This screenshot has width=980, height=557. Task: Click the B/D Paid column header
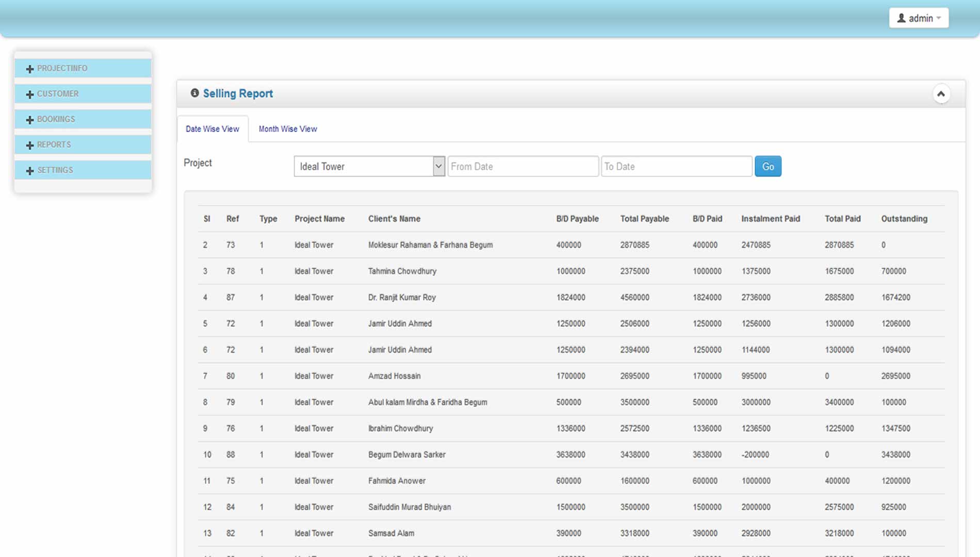point(707,219)
